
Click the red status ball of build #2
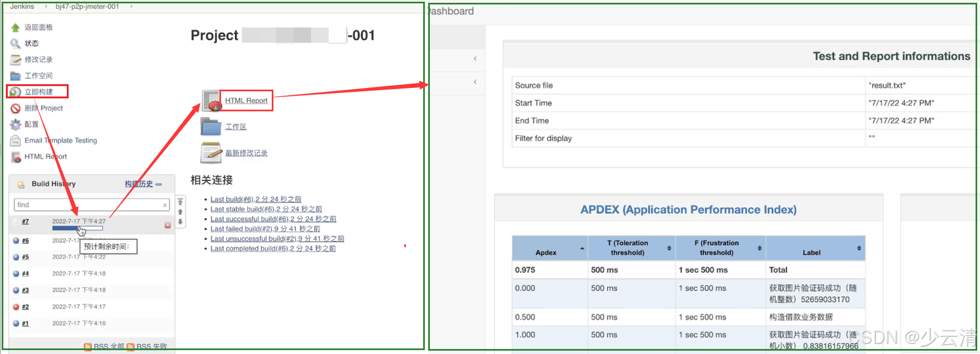click(x=16, y=307)
